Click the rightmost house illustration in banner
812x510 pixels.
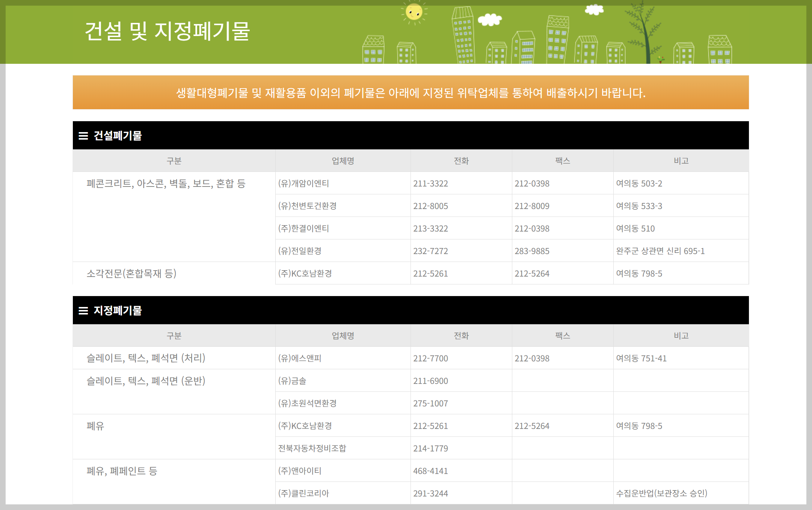(720, 50)
